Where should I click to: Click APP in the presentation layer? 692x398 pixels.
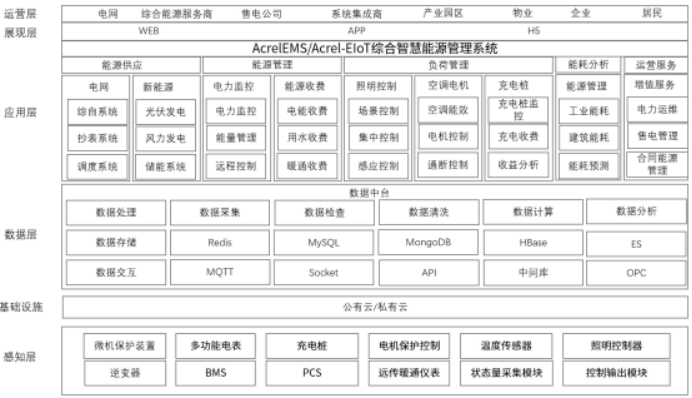tap(356, 31)
